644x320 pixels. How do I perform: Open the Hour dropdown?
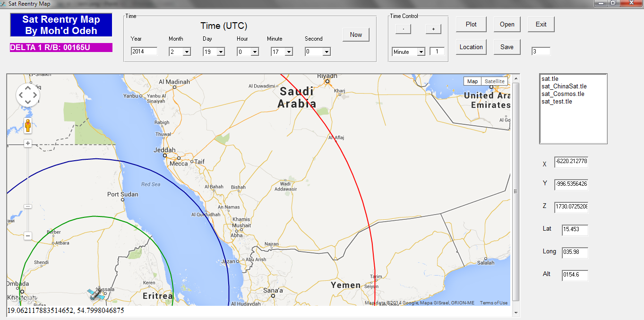[254, 52]
